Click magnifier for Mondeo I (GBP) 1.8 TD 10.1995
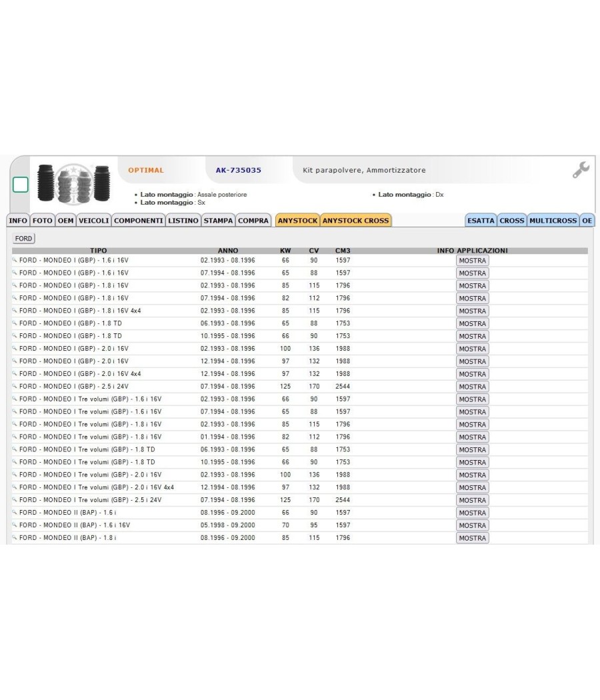Screen dimensions: 600x700 [x=14, y=336]
